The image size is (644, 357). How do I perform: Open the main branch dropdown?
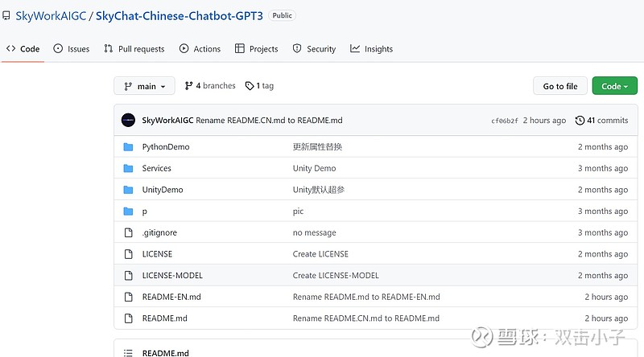[x=144, y=86]
